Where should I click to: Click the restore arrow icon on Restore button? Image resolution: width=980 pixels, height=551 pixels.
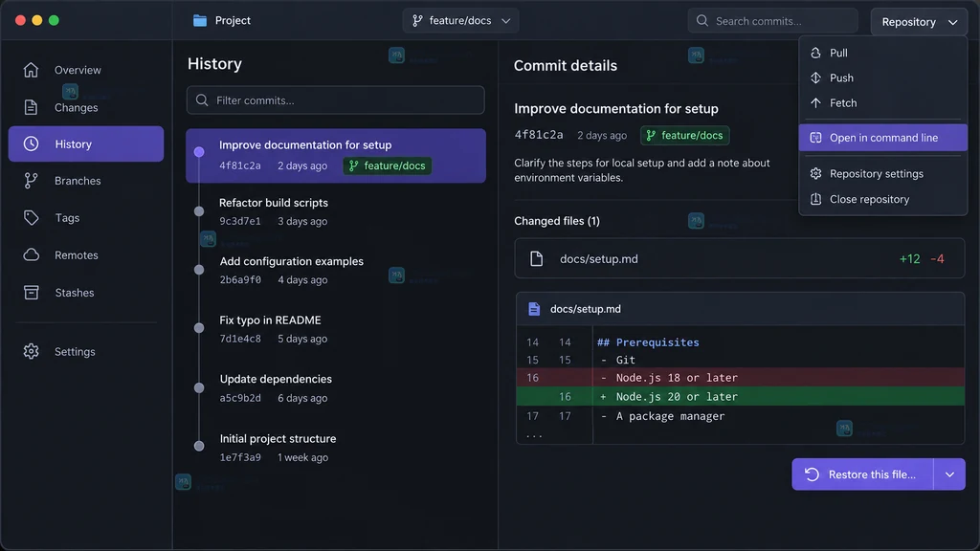point(812,474)
